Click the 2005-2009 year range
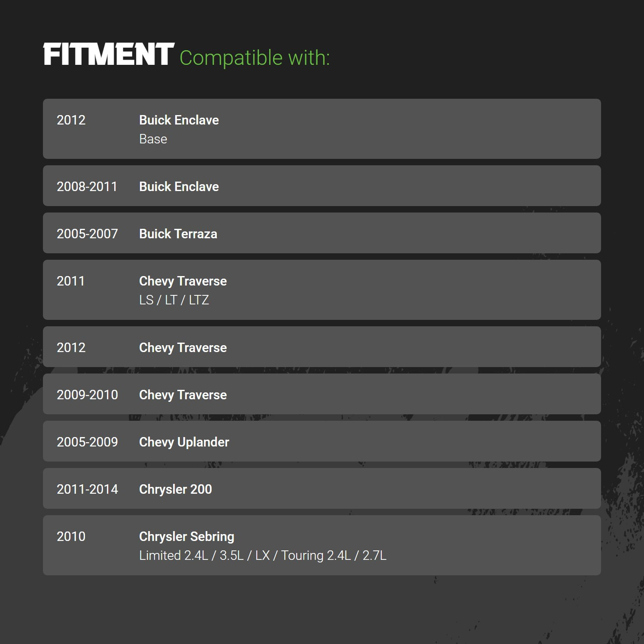 click(x=87, y=442)
